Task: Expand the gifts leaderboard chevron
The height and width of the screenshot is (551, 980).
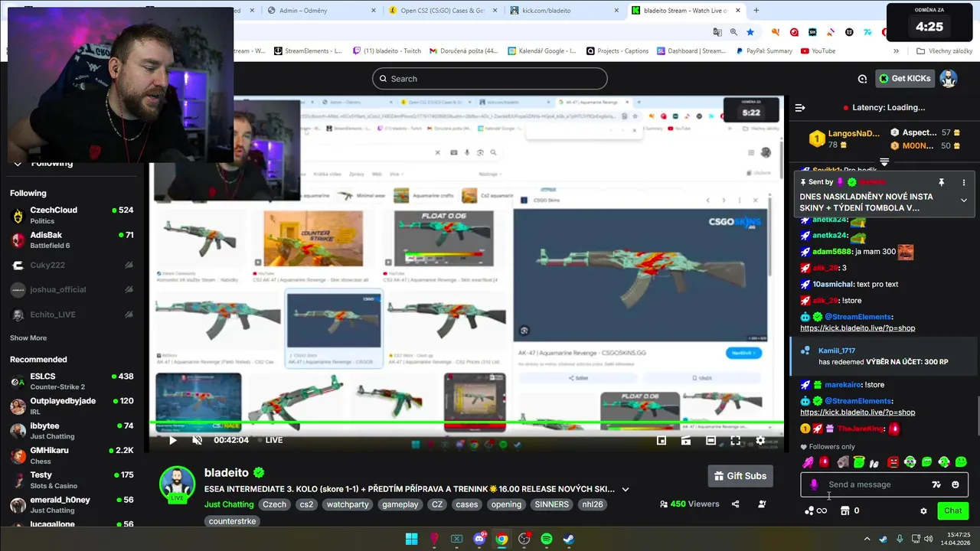Action: 884,162
